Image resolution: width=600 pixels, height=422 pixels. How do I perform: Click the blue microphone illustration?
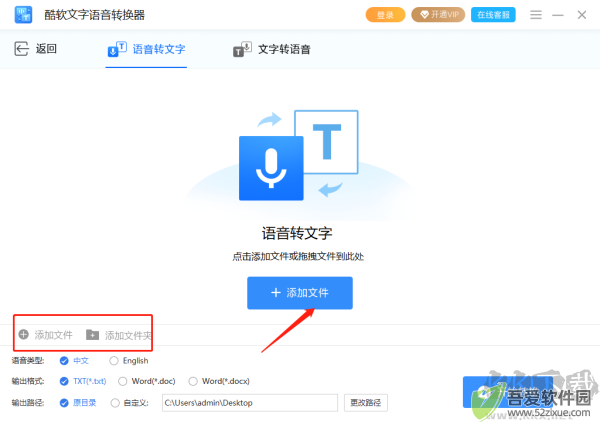271,168
